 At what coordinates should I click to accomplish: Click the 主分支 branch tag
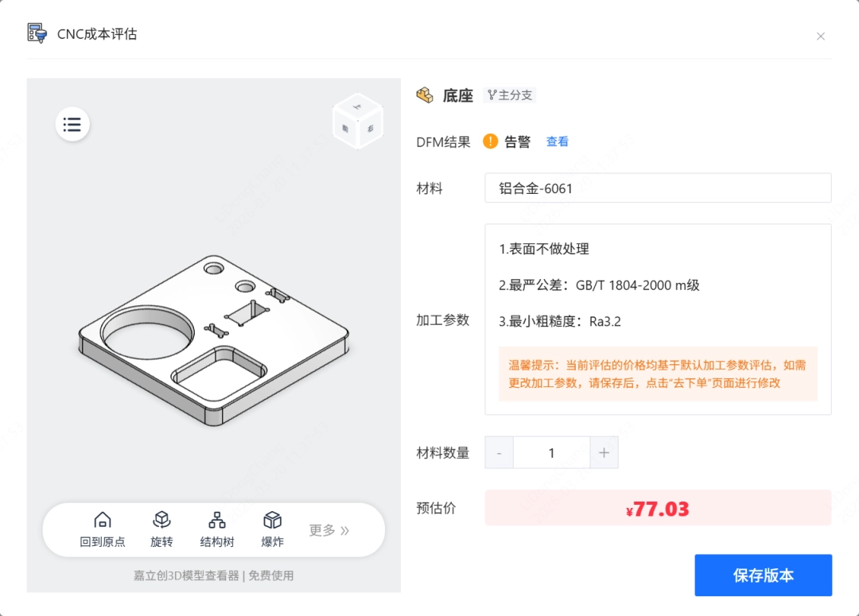click(510, 95)
